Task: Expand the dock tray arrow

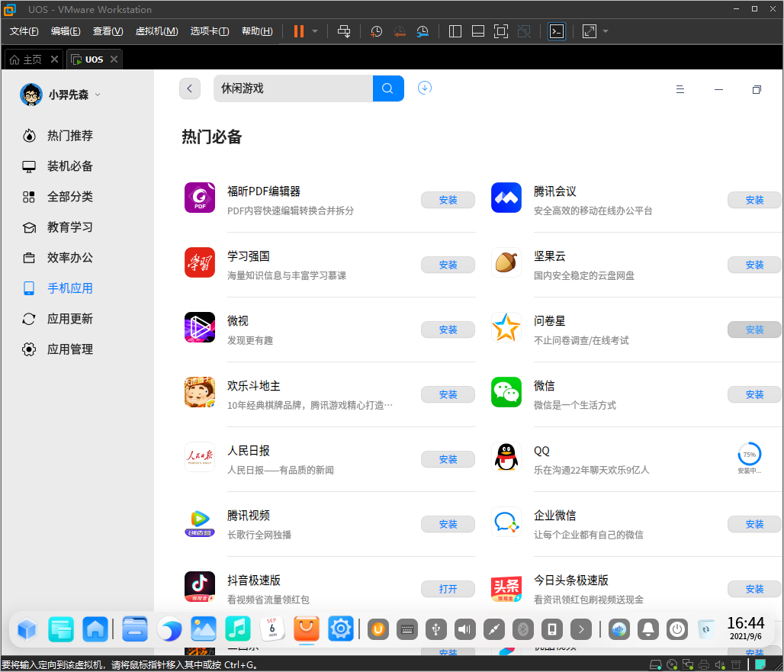Action: click(581, 629)
